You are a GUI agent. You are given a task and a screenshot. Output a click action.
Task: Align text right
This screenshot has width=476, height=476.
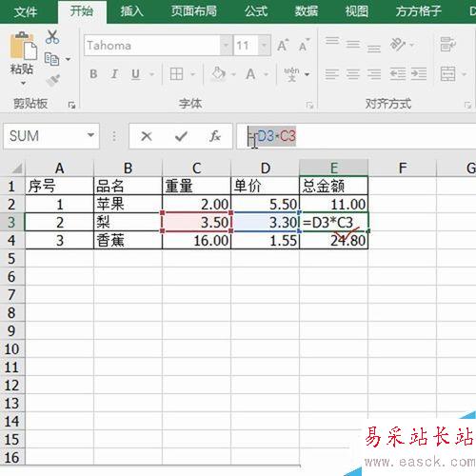pos(374,74)
